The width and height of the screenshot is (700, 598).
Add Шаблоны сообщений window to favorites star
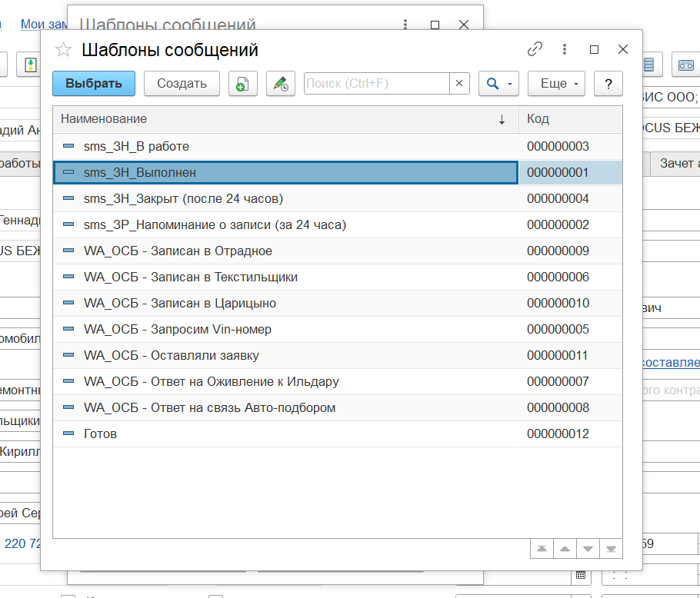pyautogui.click(x=63, y=50)
